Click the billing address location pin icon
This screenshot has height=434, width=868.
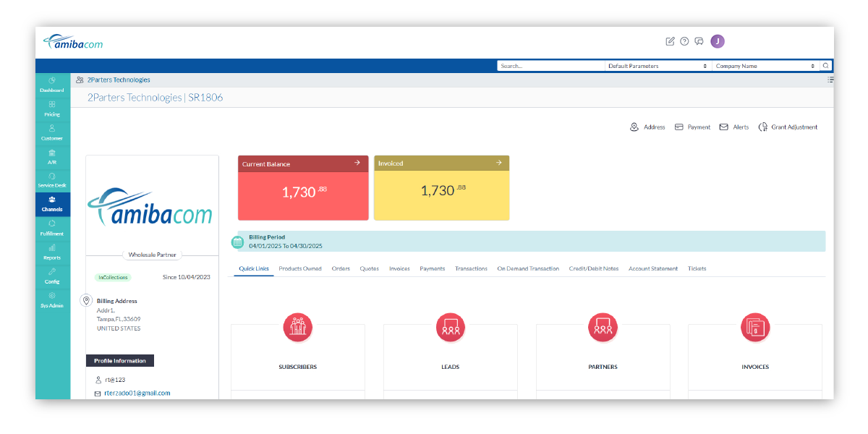coord(86,300)
